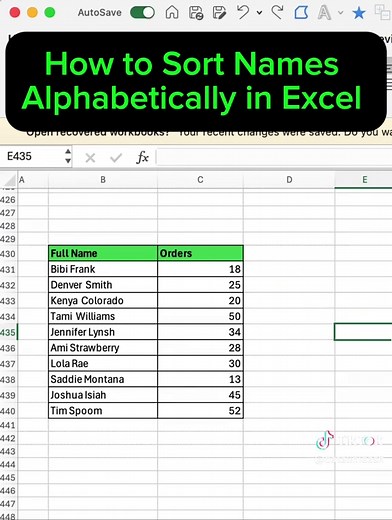The image size is (392, 520).
Task: Click the Undo arrow
Action: click(x=243, y=13)
